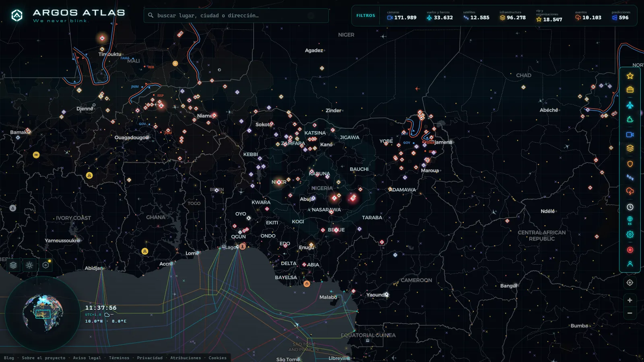
Task: Click the Agadez city label on map
Action: 314,50
